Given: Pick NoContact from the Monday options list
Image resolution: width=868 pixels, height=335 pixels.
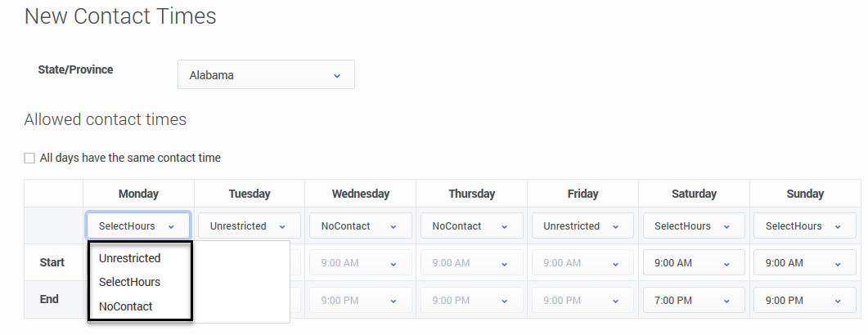Looking at the screenshot, I should click(125, 306).
